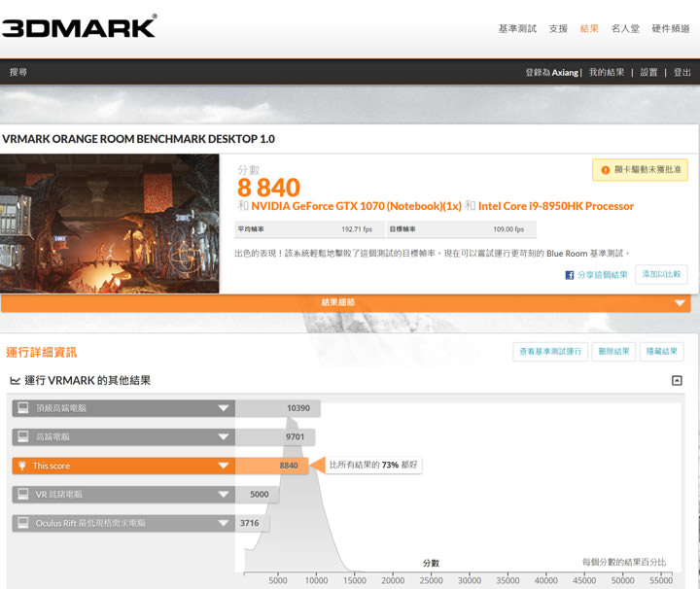Click the Orange Room benchmark thumbnail
Screen dimensions: 700x589
(109, 224)
